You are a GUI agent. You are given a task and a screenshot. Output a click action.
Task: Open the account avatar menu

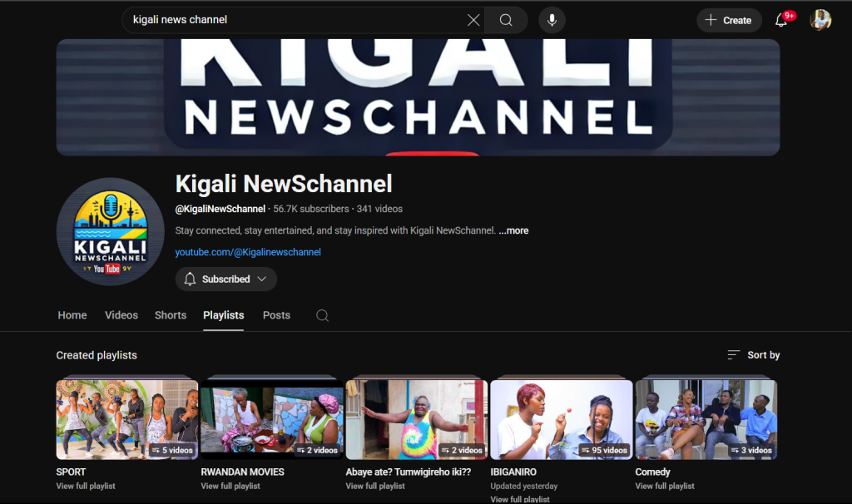pyautogui.click(x=820, y=20)
